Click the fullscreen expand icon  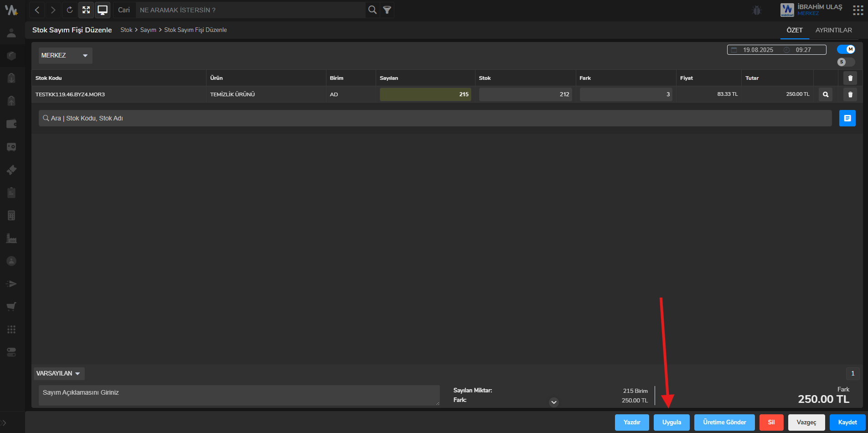pos(86,10)
